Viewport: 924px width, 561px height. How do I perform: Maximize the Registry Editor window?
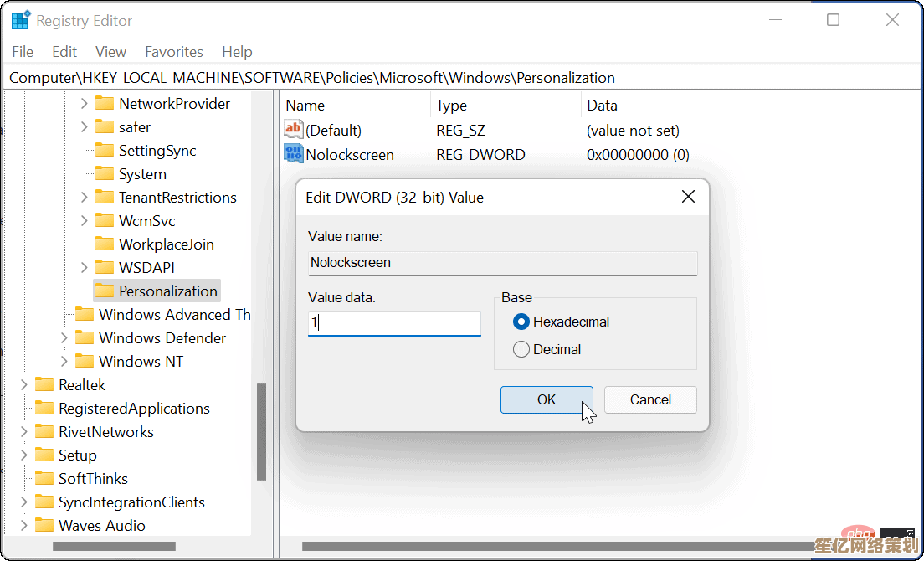(x=834, y=20)
